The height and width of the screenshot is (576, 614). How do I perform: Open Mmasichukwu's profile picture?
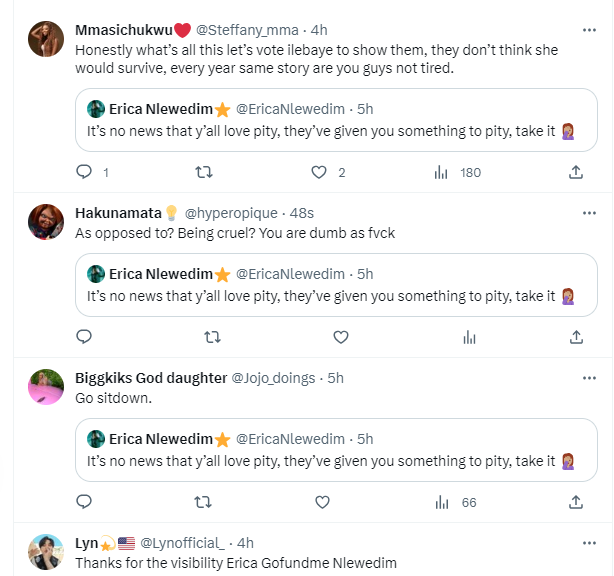point(46,38)
